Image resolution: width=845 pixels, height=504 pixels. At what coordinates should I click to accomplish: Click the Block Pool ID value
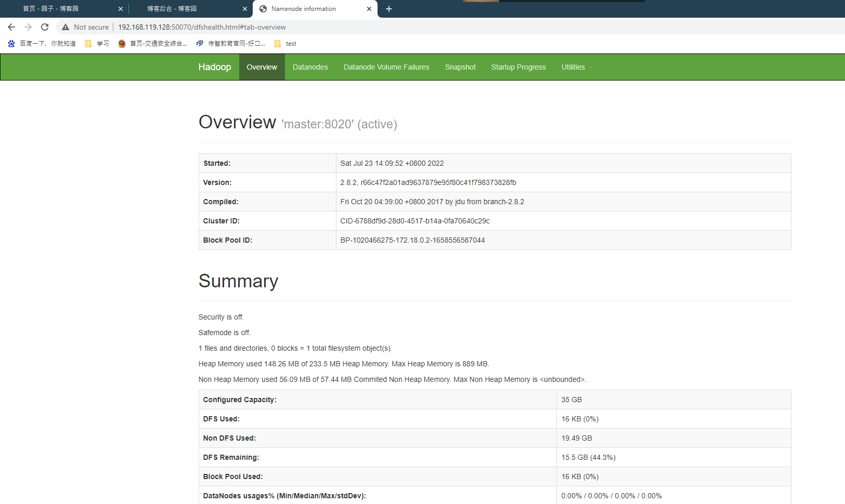(412, 240)
